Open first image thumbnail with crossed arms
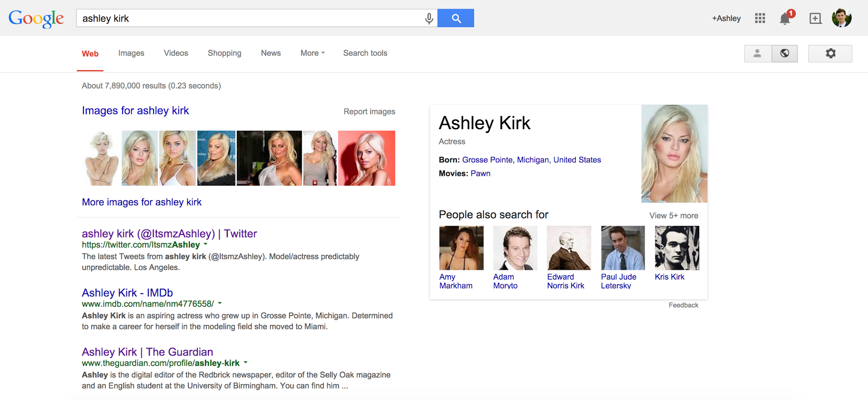The image size is (868, 400). pyautogui.click(x=101, y=158)
